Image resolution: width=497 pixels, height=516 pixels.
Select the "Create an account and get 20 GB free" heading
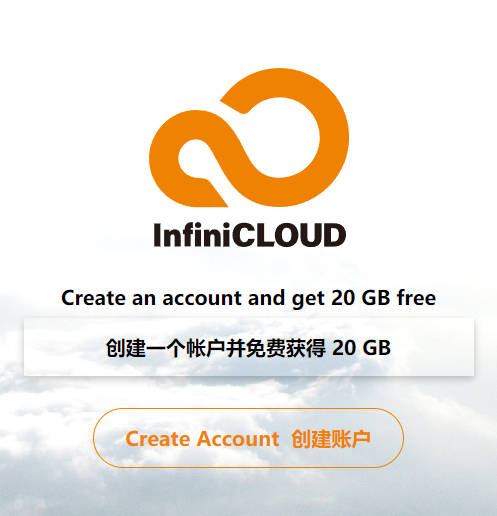pos(249,298)
